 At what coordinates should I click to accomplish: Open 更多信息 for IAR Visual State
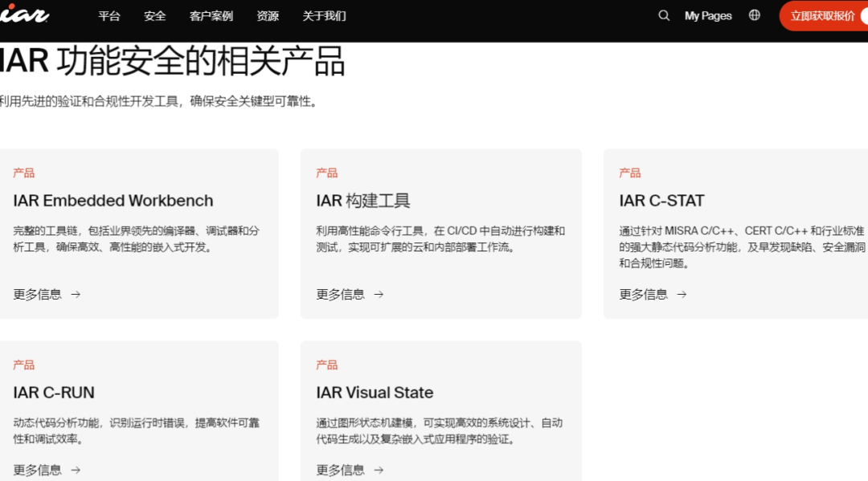(350, 470)
